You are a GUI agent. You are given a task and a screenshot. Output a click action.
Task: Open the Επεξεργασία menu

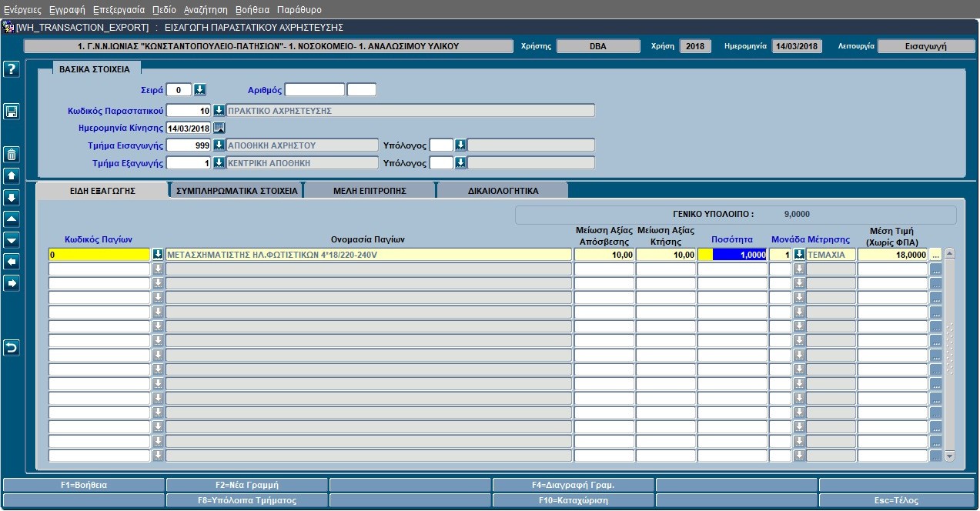119,10
